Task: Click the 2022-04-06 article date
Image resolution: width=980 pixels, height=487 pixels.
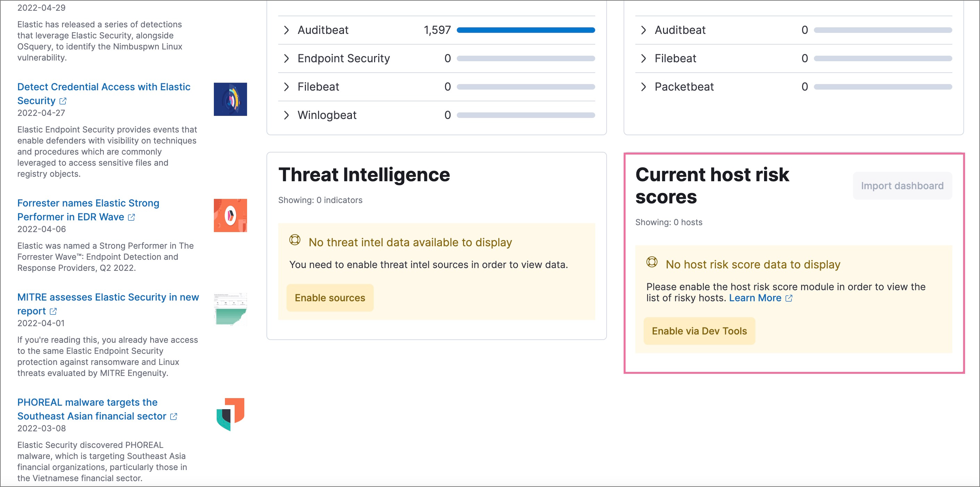Action: 42,229
